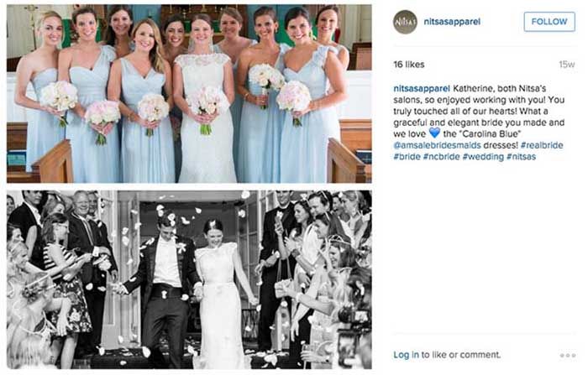Open the #nitsas hashtag
This screenshot has width=588, height=375.
pos(522,157)
